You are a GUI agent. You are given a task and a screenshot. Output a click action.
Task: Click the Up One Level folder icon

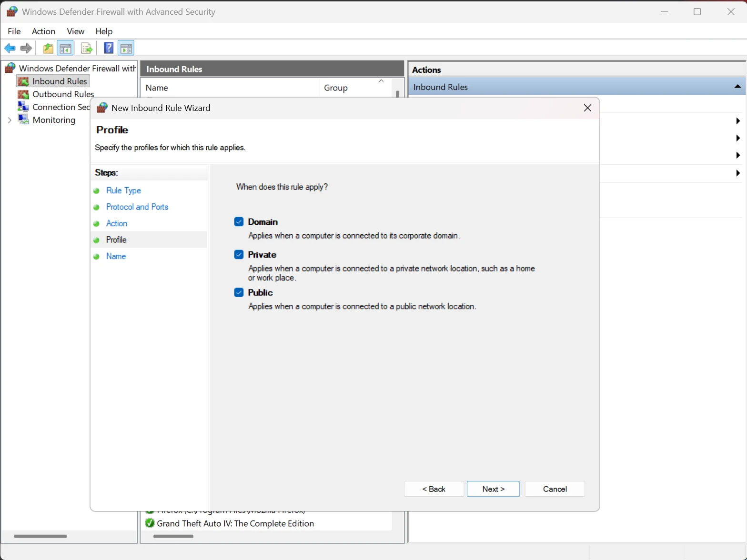coord(48,48)
